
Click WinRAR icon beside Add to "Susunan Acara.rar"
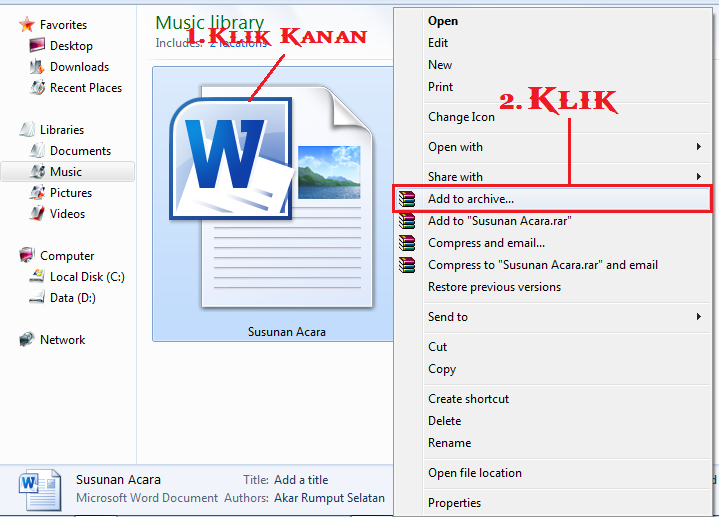(407, 221)
